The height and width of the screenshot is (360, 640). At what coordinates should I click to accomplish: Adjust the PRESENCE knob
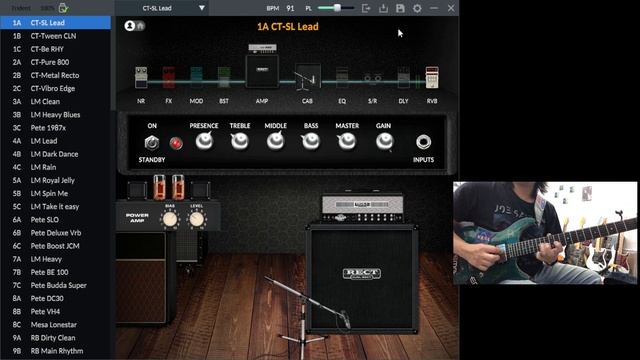pos(204,141)
